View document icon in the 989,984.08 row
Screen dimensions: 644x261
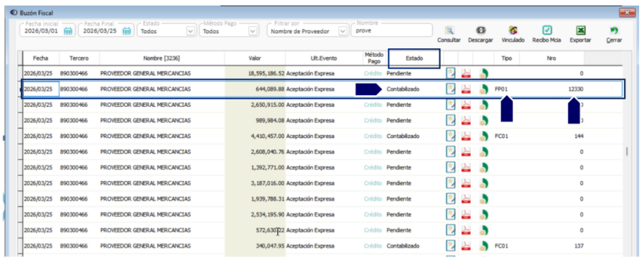point(451,120)
